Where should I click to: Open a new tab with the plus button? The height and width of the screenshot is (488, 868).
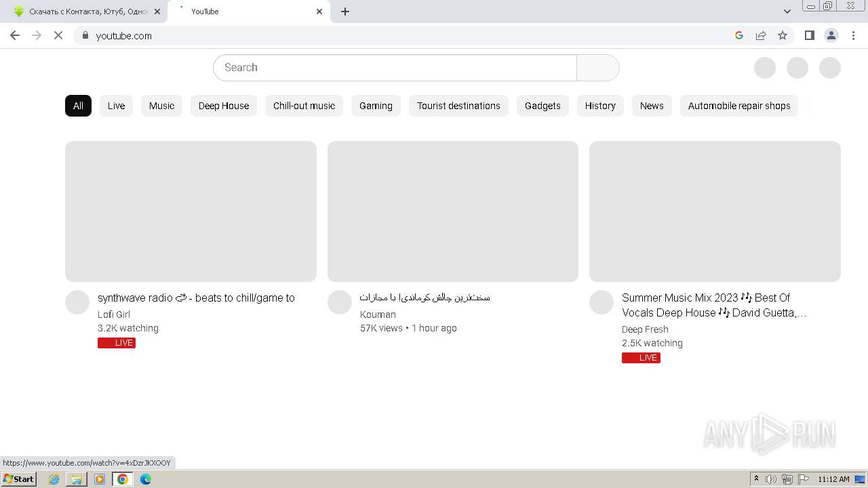coord(345,12)
